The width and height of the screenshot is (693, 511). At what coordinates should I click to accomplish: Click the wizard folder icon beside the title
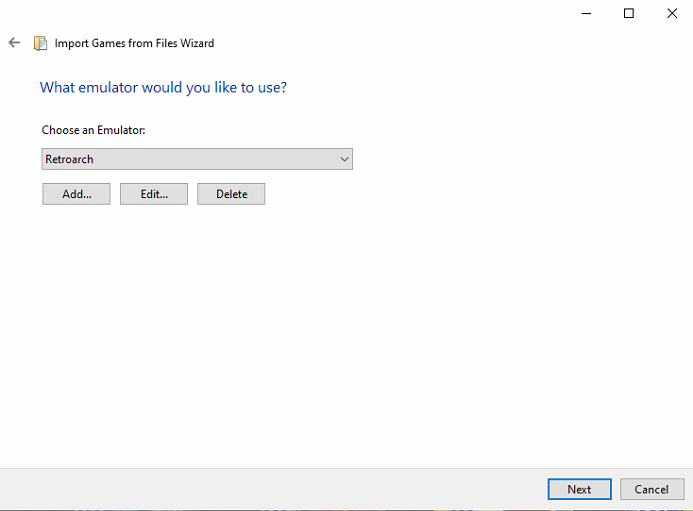pos(40,43)
